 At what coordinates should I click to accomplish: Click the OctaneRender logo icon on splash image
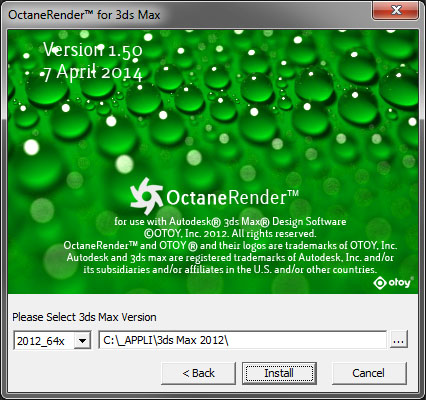click(146, 196)
